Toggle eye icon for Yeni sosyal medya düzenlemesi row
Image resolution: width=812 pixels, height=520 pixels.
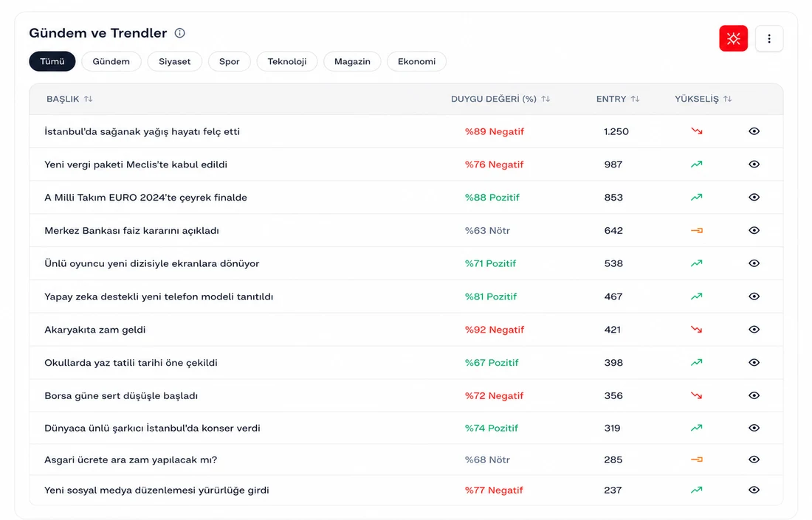(x=754, y=490)
